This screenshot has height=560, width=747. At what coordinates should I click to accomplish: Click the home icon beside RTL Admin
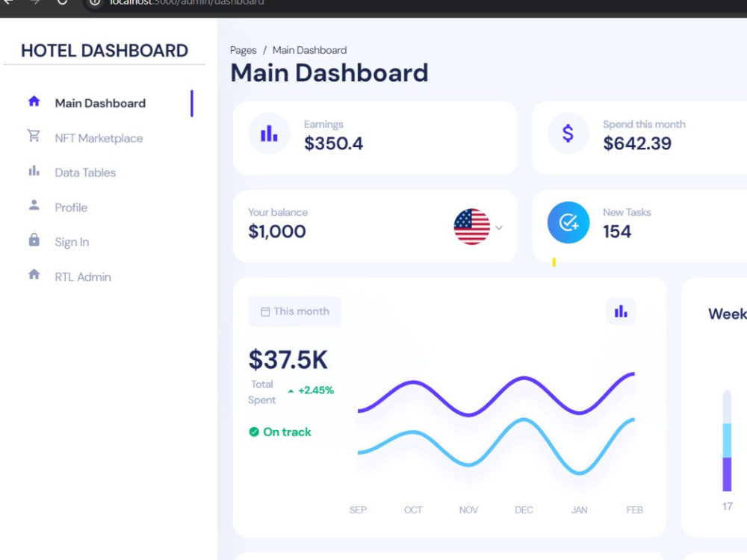[34, 274]
